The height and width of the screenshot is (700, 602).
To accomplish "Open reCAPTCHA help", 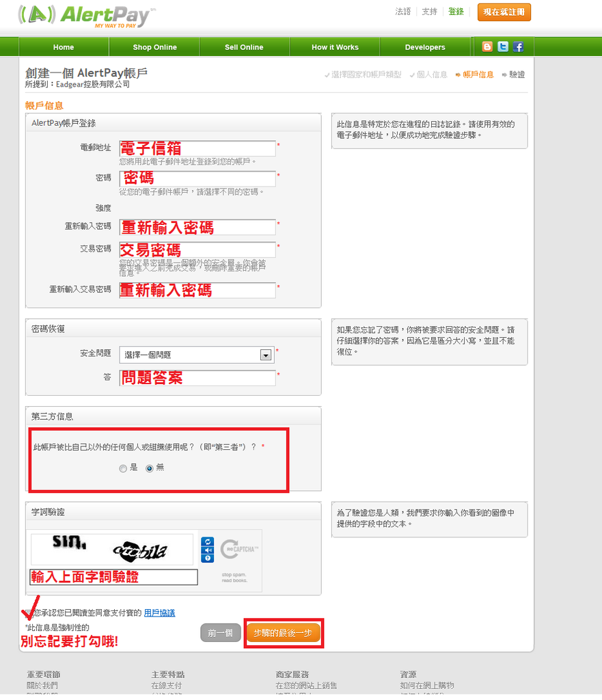I will (x=208, y=558).
